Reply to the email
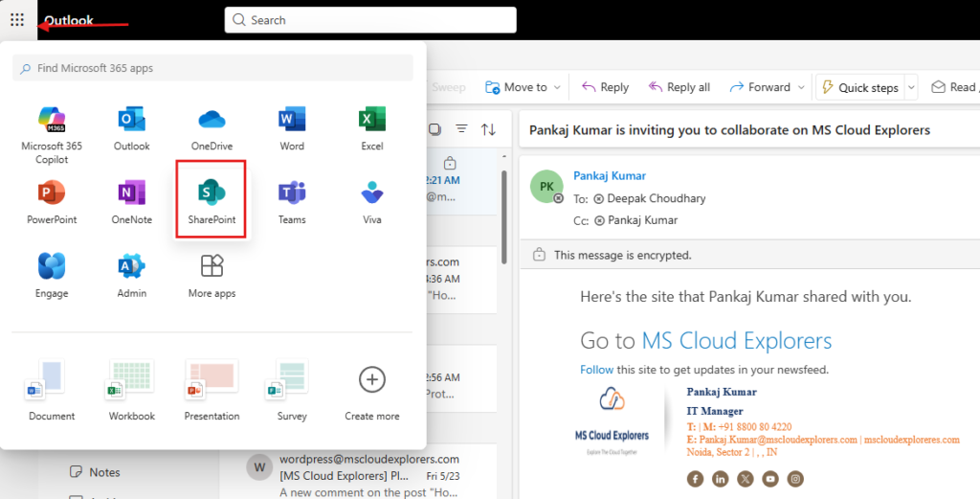This screenshot has height=499, width=980. tap(605, 87)
